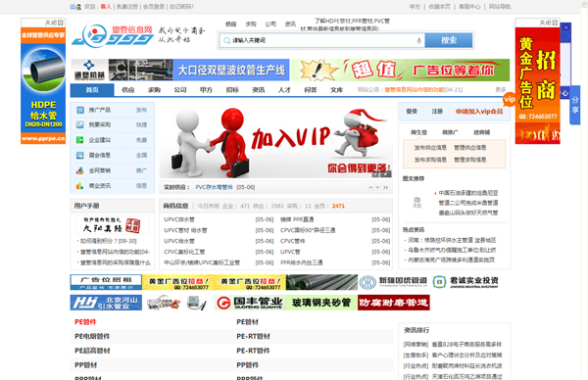The width and height of the screenshot is (588, 380).
Task: Click the blue 分享 share side tab
Action: coord(575,106)
